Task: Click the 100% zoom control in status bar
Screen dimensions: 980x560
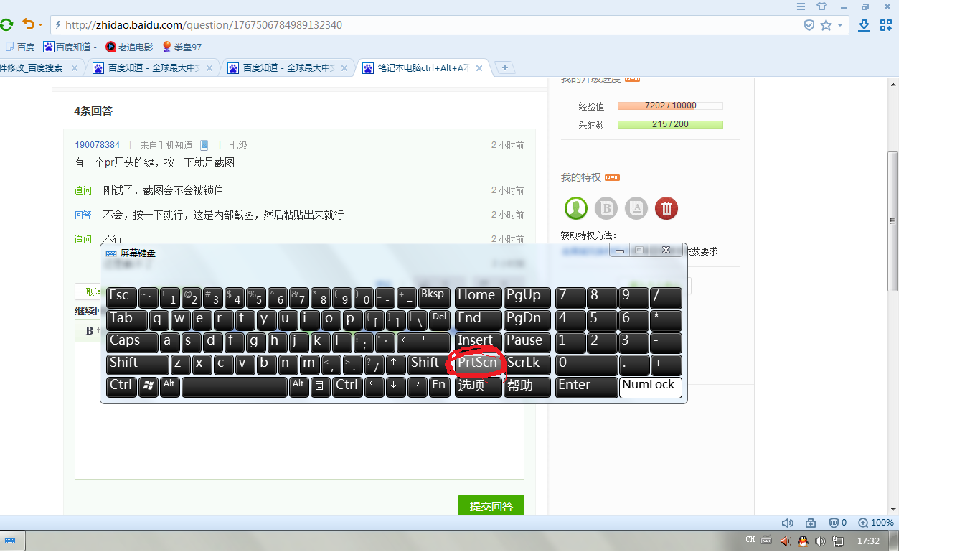Action: [x=875, y=523]
